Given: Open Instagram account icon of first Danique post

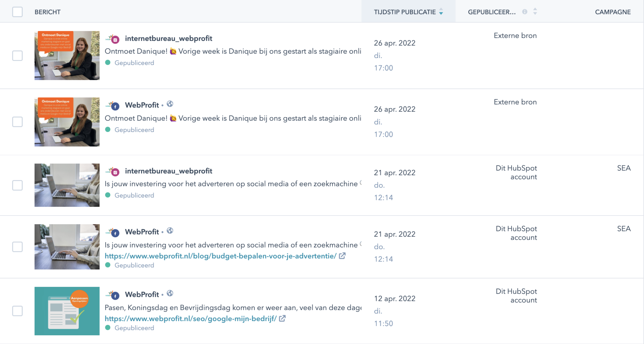Looking at the screenshot, I should [x=113, y=39].
